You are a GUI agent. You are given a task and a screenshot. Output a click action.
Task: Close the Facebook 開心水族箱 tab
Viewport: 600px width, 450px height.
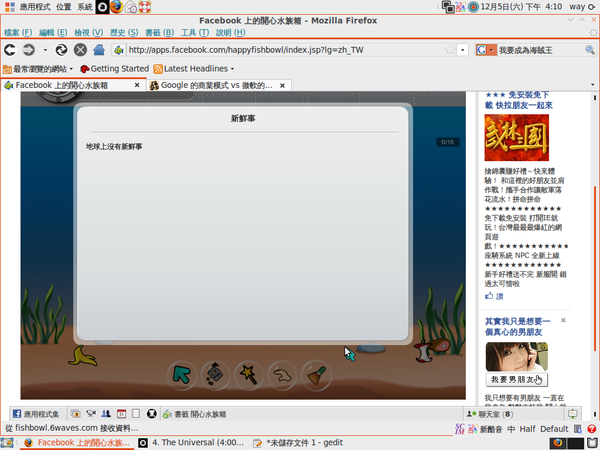coord(137,85)
